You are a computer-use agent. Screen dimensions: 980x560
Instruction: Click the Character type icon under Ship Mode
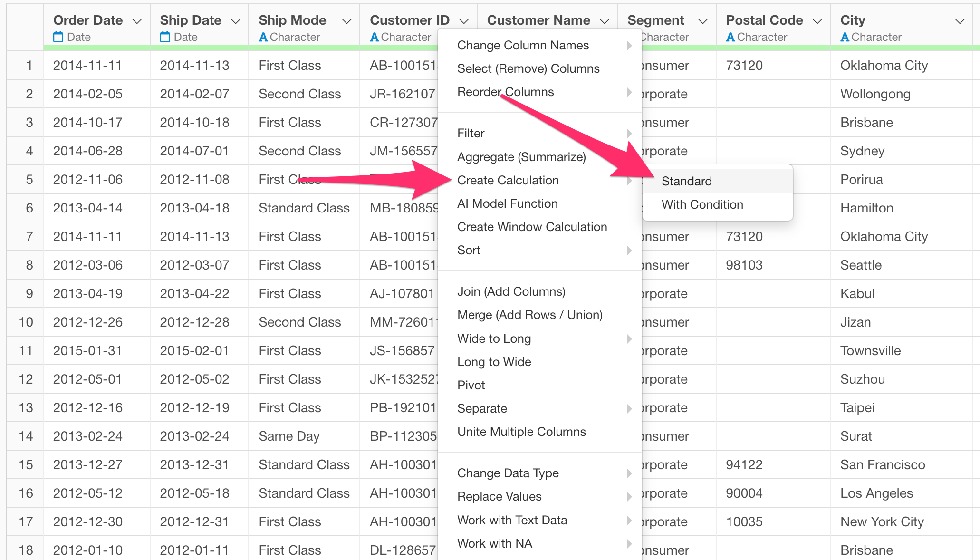(263, 37)
